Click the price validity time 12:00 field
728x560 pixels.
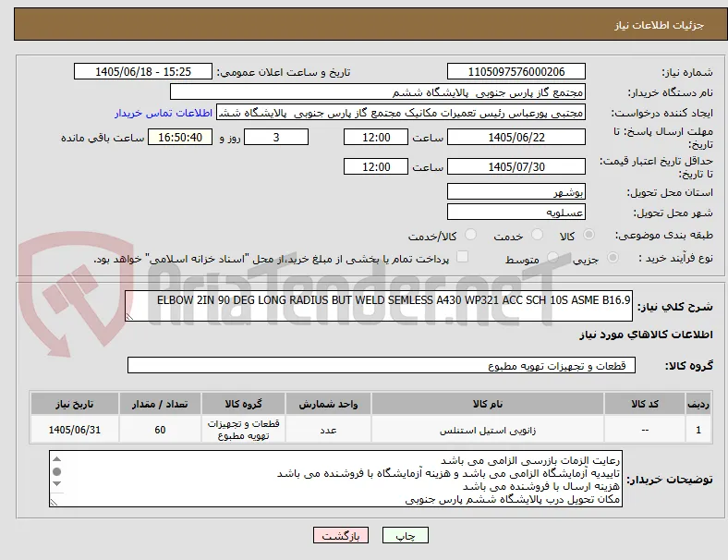pyautogui.click(x=376, y=166)
